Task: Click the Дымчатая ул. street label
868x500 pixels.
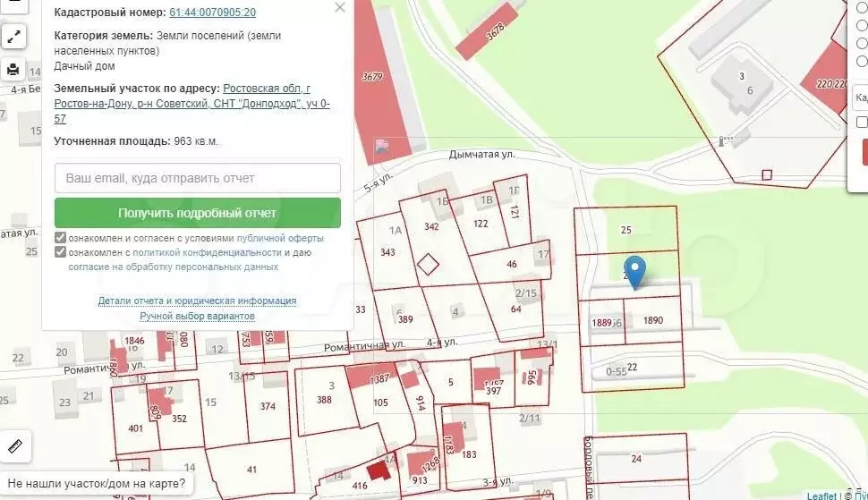Action: [481, 155]
